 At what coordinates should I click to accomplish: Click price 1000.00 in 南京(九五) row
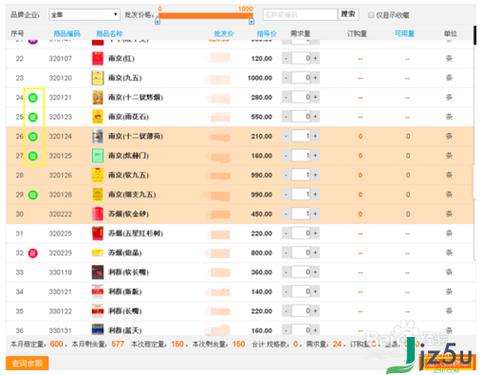pyautogui.click(x=260, y=78)
